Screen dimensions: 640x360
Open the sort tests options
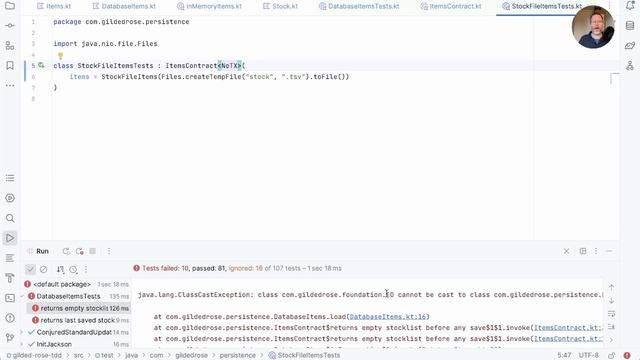point(60,269)
